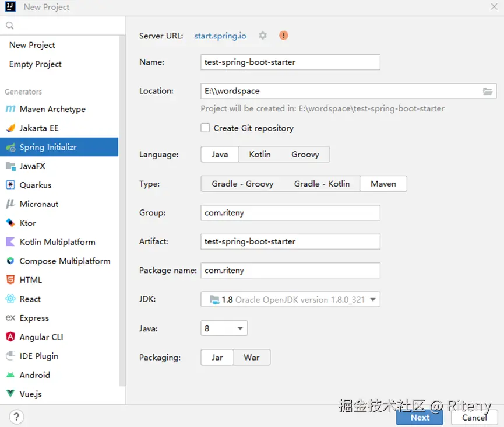
Task: Click the Quarkus generator icon
Action: click(10, 185)
